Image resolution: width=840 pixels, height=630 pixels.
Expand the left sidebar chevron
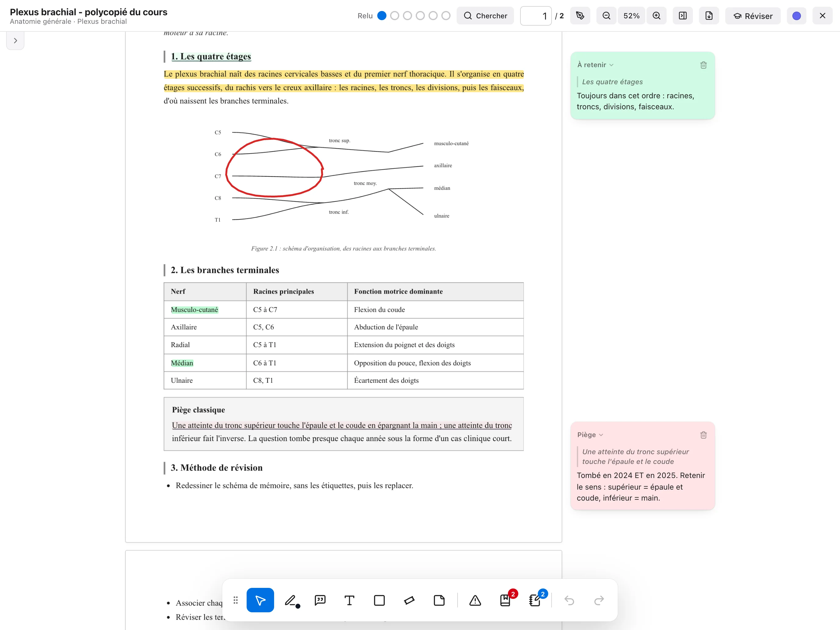pos(15,41)
